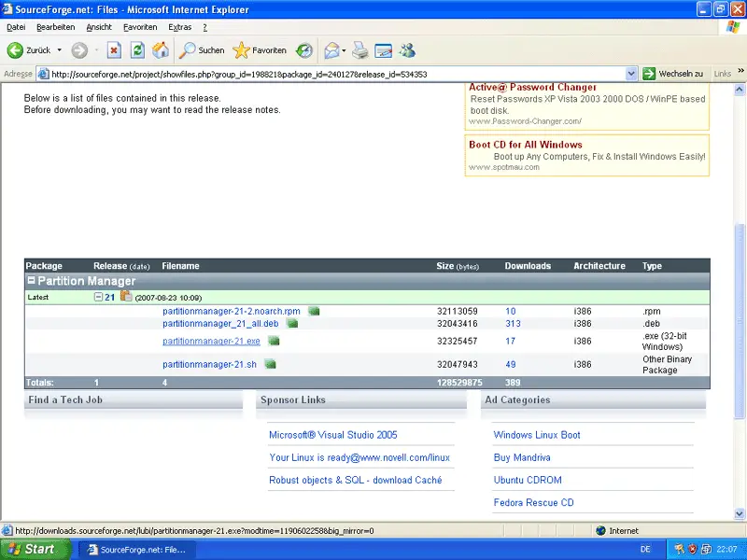The width and height of the screenshot is (747, 560).
Task: Refresh the page with the toolbar icon
Action: click(x=137, y=50)
